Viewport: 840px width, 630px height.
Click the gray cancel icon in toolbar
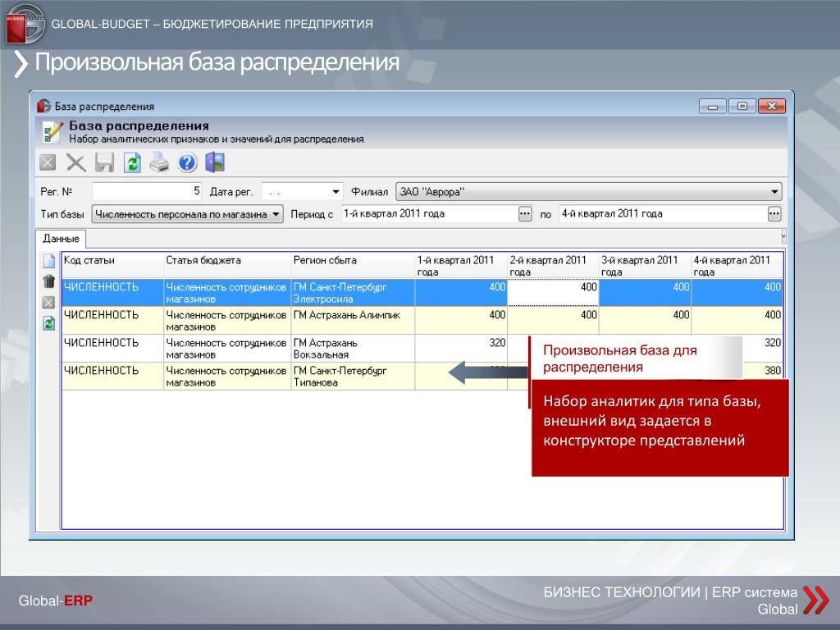click(x=48, y=162)
